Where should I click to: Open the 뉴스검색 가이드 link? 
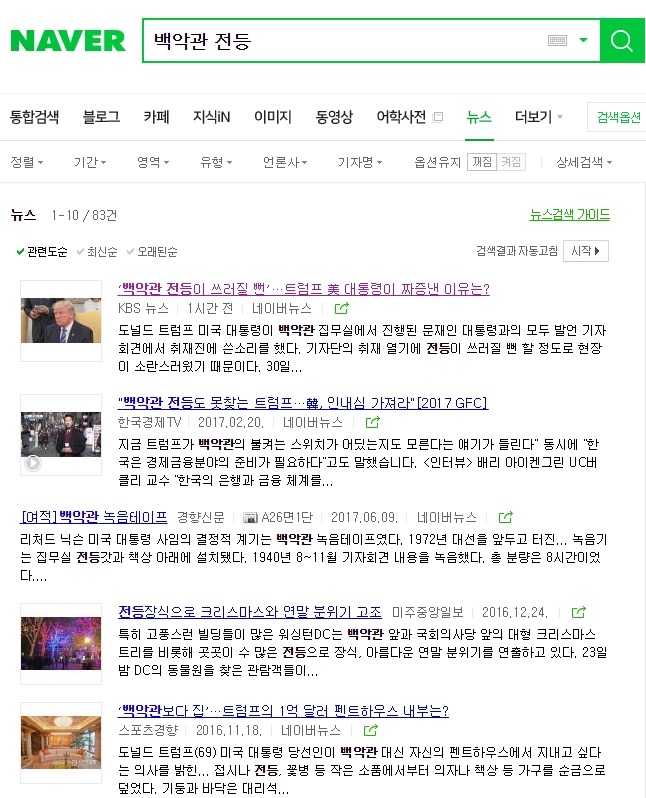coord(570,215)
